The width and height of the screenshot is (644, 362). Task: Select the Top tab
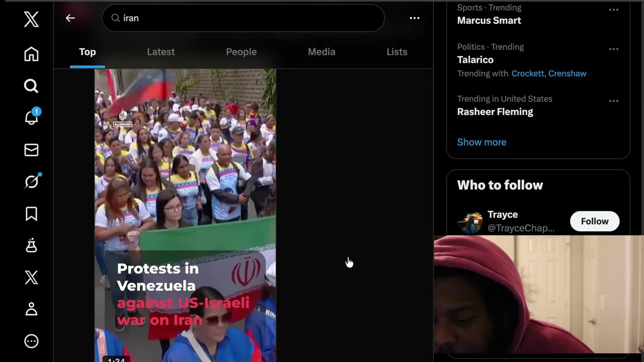click(87, 52)
